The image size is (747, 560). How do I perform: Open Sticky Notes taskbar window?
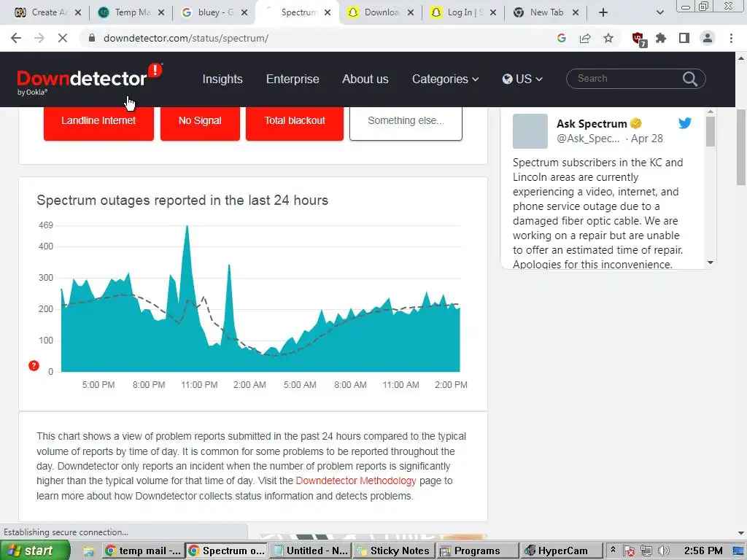(x=393, y=551)
